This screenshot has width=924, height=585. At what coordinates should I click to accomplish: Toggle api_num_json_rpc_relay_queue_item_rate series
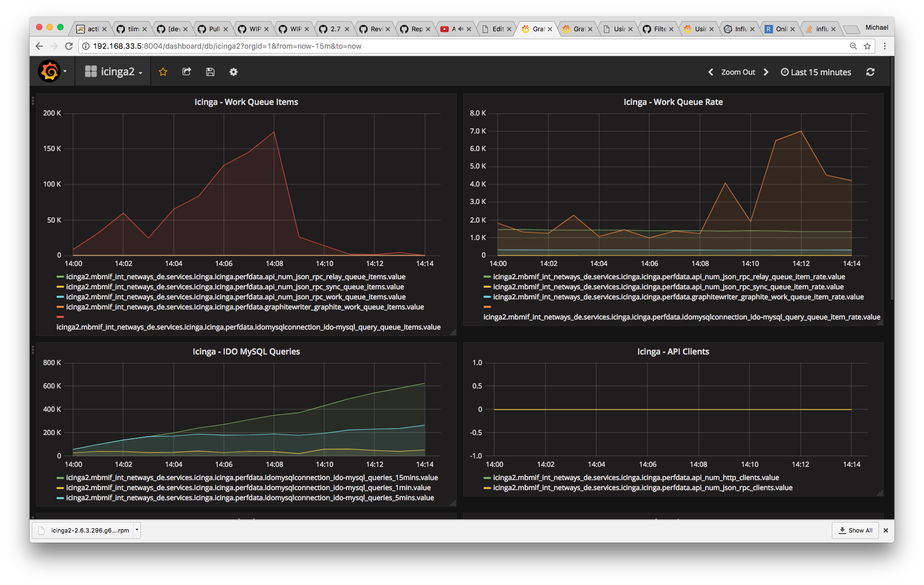coord(669,277)
